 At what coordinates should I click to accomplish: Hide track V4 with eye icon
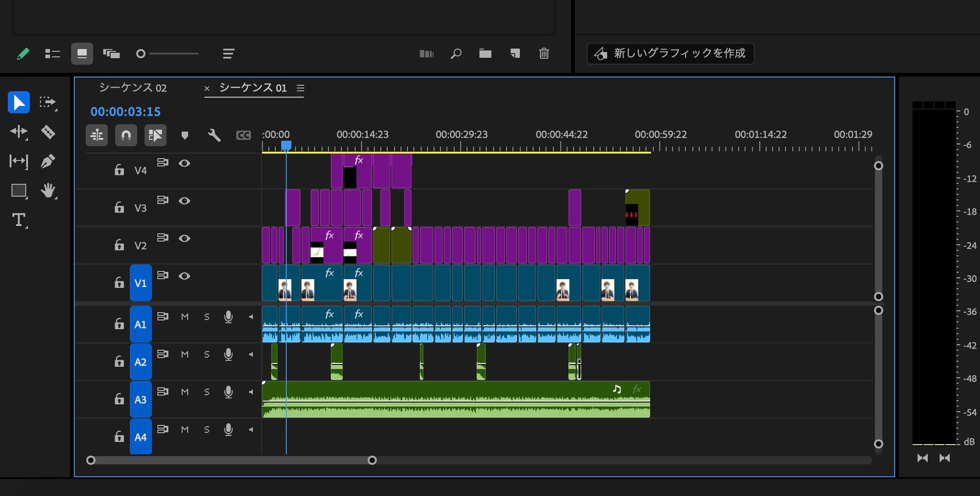184,163
